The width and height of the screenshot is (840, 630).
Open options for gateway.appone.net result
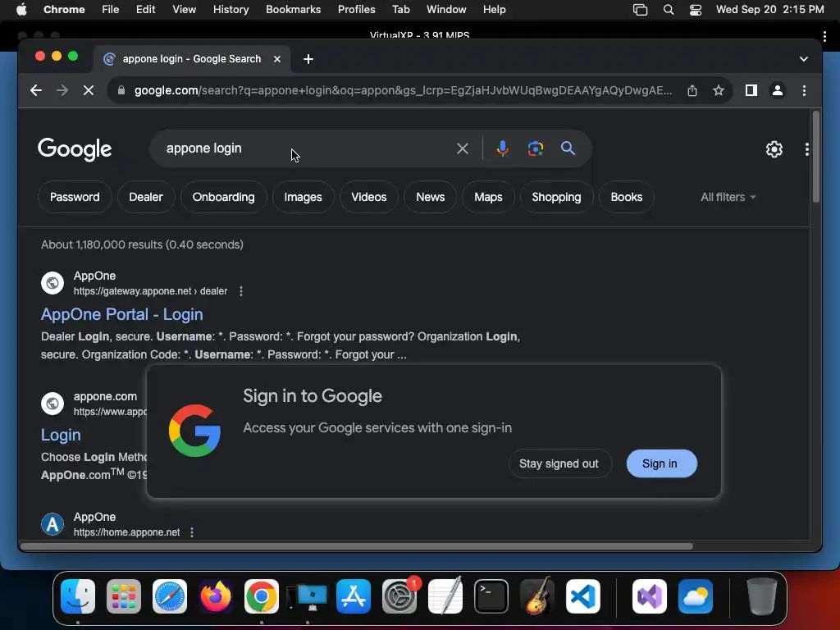[x=241, y=291]
